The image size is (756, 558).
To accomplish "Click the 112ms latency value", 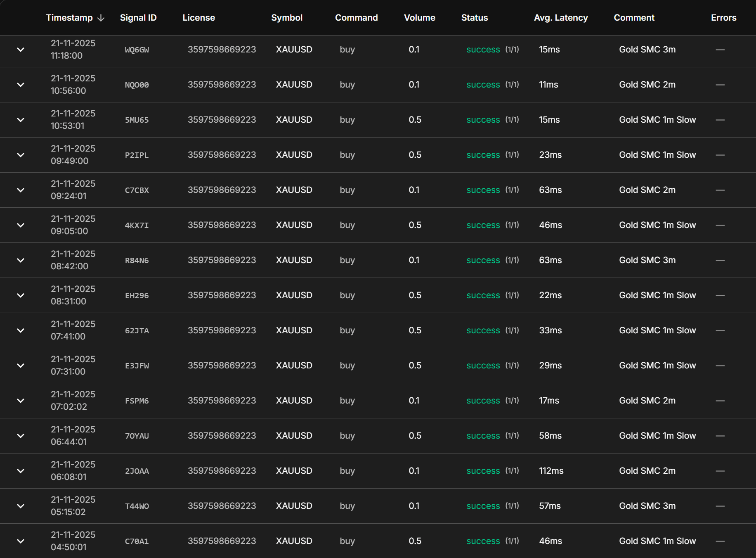I will pyautogui.click(x=551, y=471).
